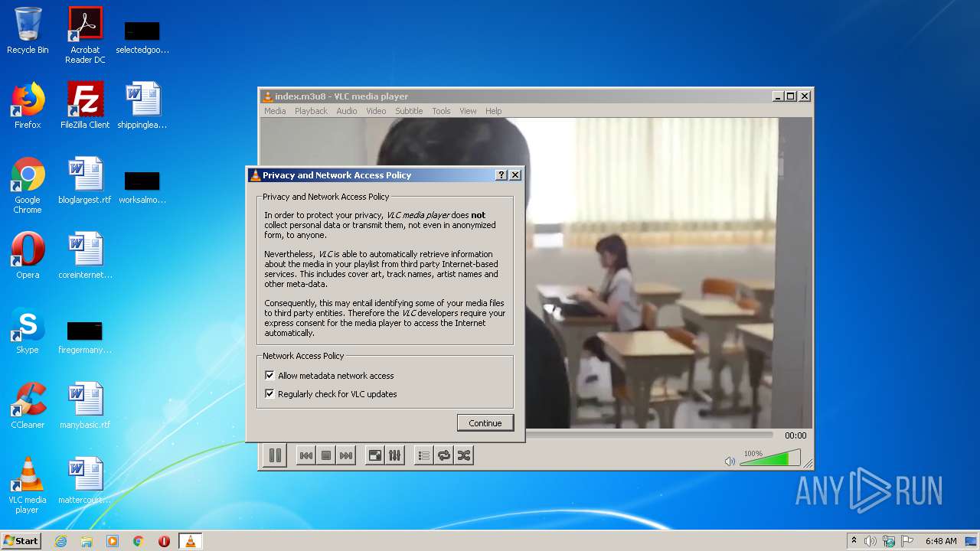Open Action Center flag icon
The width and height of the screenshot is (980, 551).
click(907, 541)
